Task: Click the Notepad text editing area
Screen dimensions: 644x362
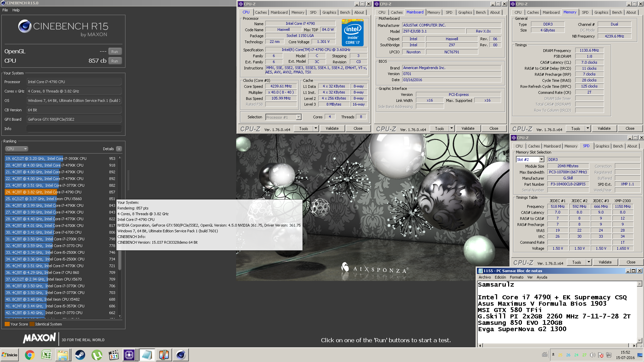Action: click(x=557, y=312)
